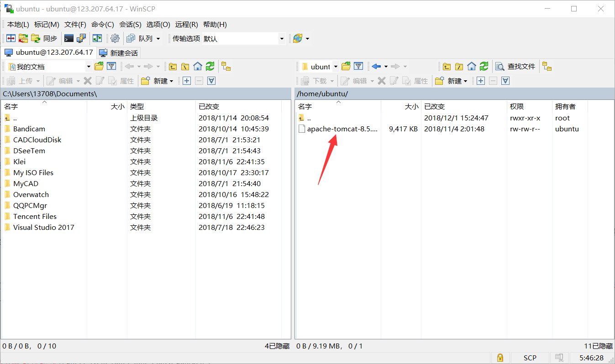Expand the 我的文档 local drive dropdown

click(x=89, y=67)
